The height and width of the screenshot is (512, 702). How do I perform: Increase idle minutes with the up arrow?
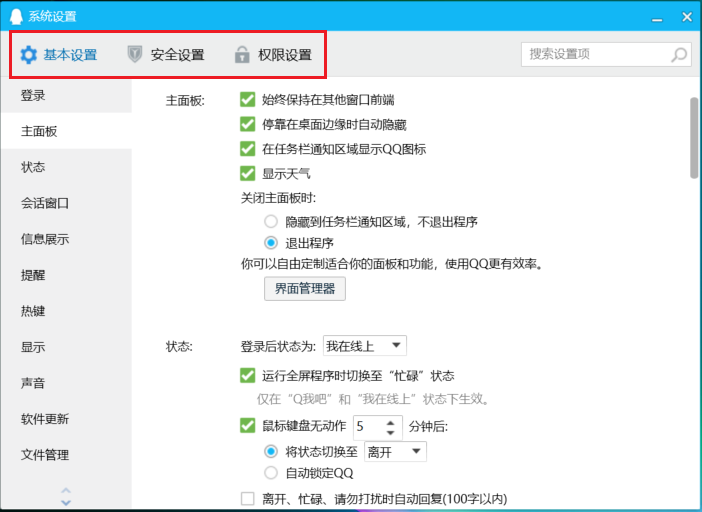(x=390, y=422)
